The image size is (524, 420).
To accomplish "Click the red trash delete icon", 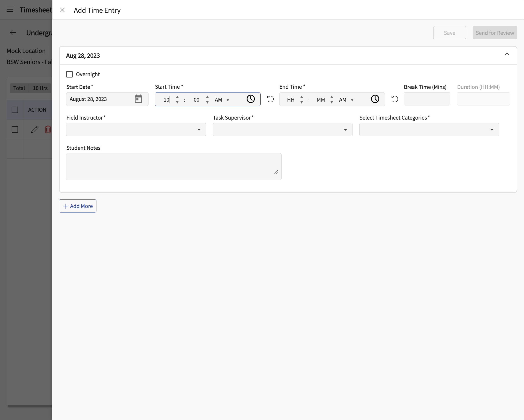I will point(48,129).
